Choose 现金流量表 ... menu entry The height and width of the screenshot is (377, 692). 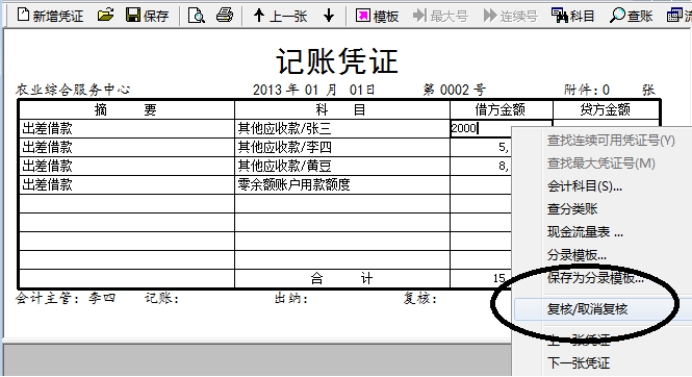(x=585, y=232)
